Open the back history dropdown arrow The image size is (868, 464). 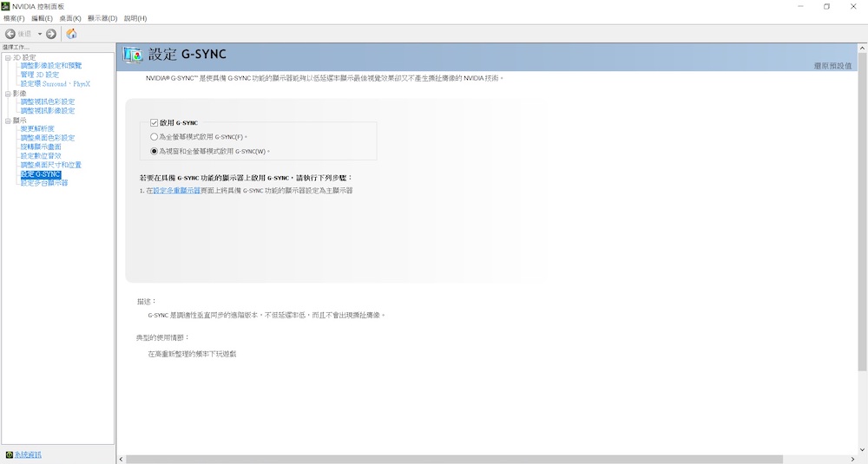(40, 35)
